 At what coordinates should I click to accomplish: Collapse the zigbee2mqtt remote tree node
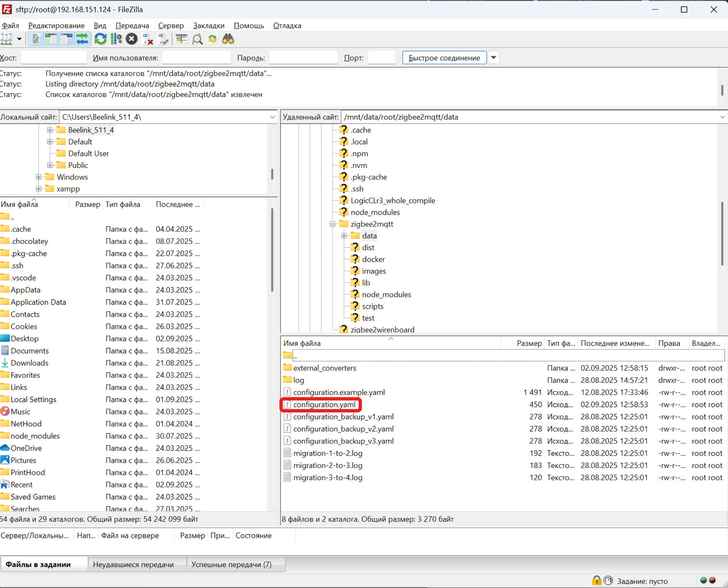(x=332, y=224)
